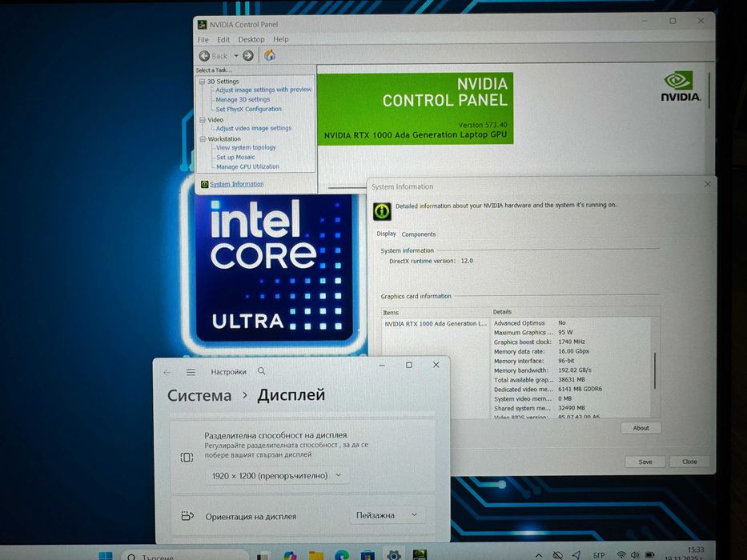Click the Back arrow in NVIDIA Control Panel
The image size is (747, 560).
pyautogui.click(x=204, y=56)
